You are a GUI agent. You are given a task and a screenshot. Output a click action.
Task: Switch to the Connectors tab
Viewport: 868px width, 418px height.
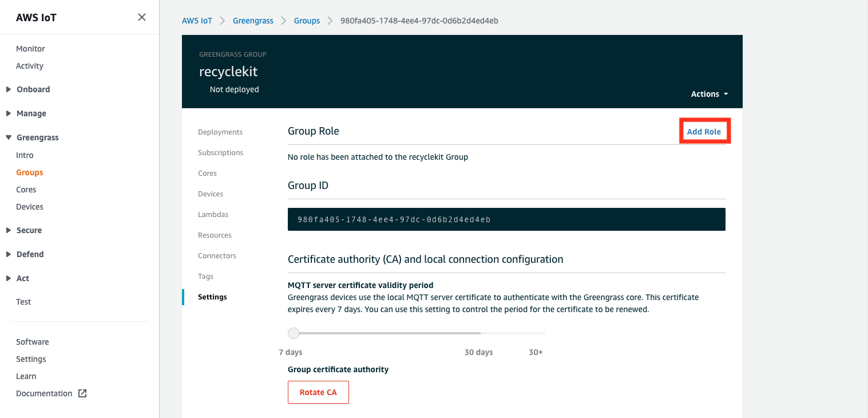pyautogui.click(x=217, y=256)
